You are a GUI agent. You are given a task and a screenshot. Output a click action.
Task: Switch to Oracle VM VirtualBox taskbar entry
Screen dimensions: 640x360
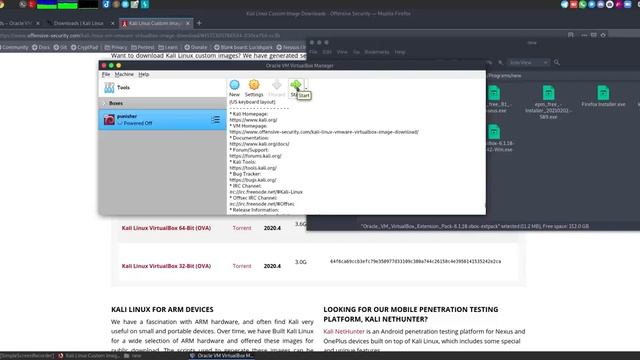(x=221, y=356)
